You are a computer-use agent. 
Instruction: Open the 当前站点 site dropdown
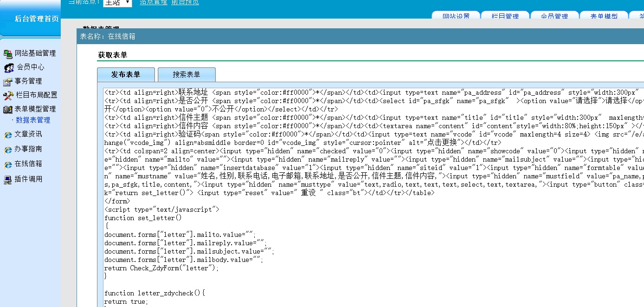click(x=117, y=3)
